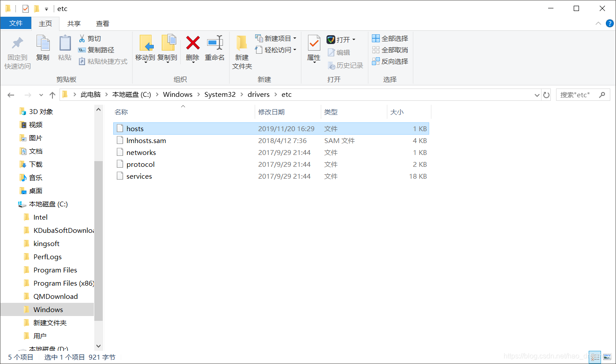Click the History (历史记录) button
This screenshot has width=616, height=364.
point(345,66)
